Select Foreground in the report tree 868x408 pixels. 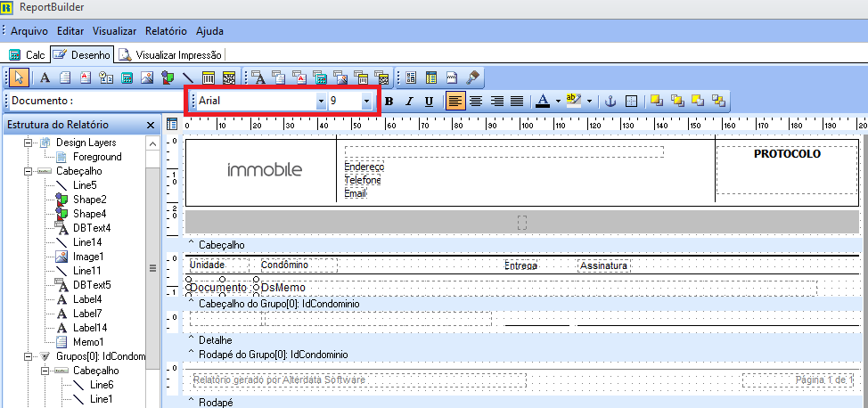point(97,157)
